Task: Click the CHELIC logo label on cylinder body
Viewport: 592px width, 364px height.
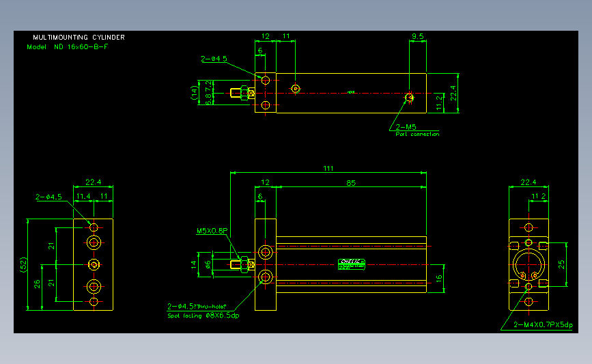Action: click(352, 264)
